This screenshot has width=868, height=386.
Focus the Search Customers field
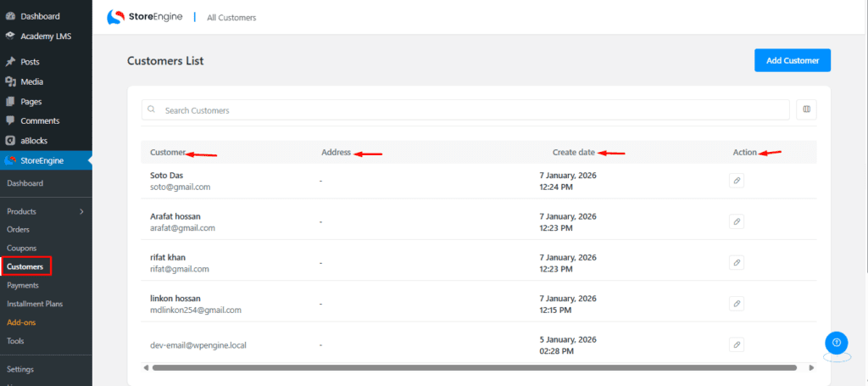coord(465,109)
